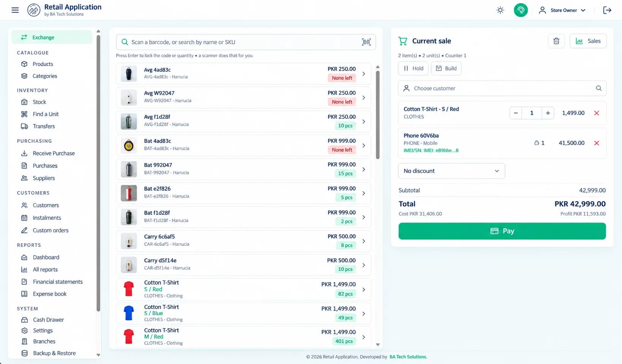Click the Bat e2f826 product thumbnail

click(129, 193)
